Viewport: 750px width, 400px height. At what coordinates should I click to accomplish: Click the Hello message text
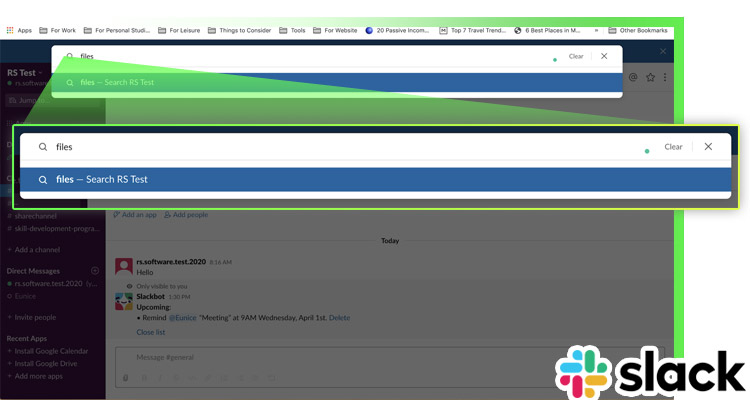click(x=145, y=272)
